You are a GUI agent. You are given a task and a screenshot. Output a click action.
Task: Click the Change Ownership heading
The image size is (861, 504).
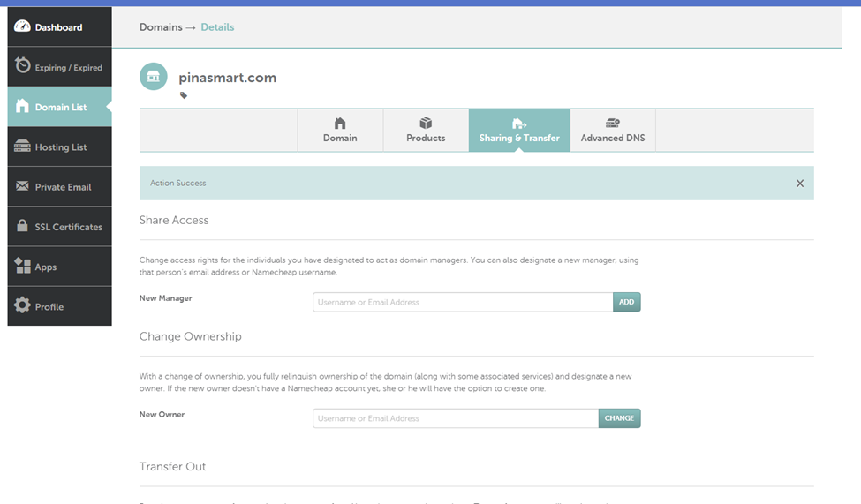(x=191, y=336)
